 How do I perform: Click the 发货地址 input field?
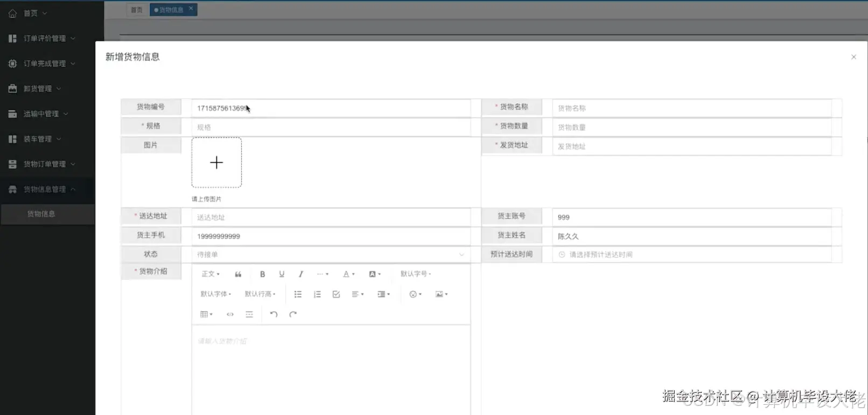(692, 146)
